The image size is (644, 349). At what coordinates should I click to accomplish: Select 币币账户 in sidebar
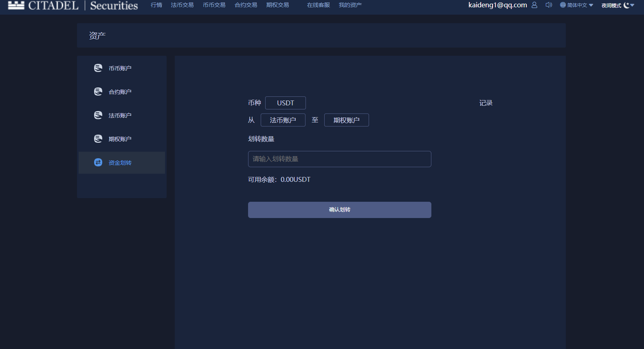(x=122, y=68)
